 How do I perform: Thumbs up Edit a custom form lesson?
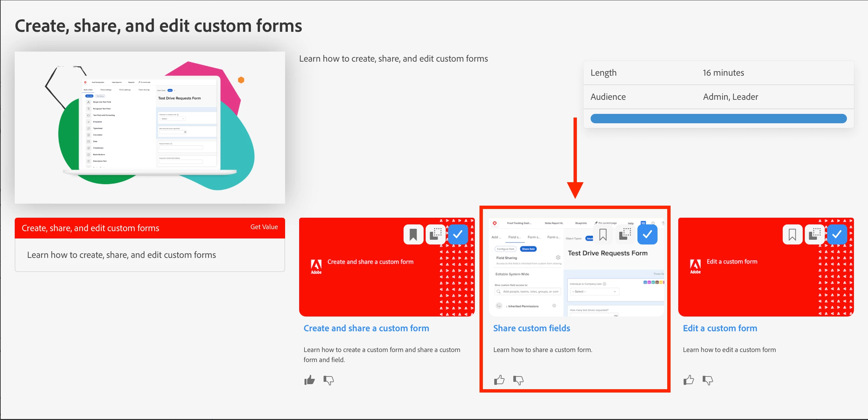[x=688, y=380]
